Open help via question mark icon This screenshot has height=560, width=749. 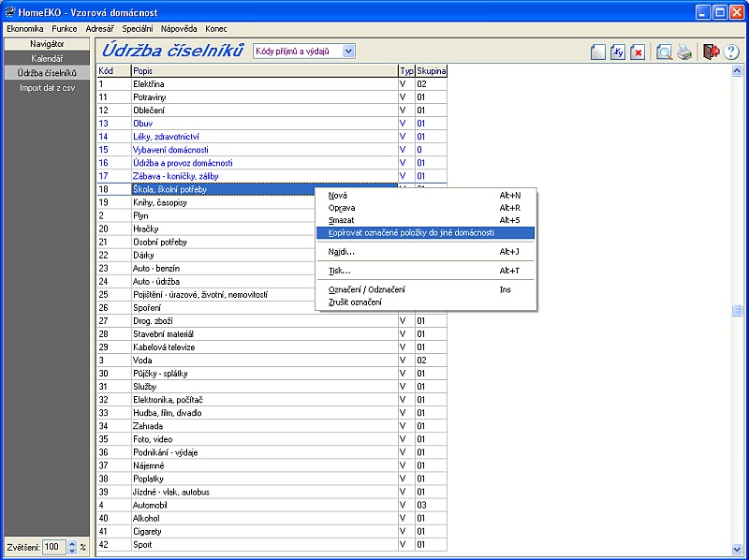731,52
